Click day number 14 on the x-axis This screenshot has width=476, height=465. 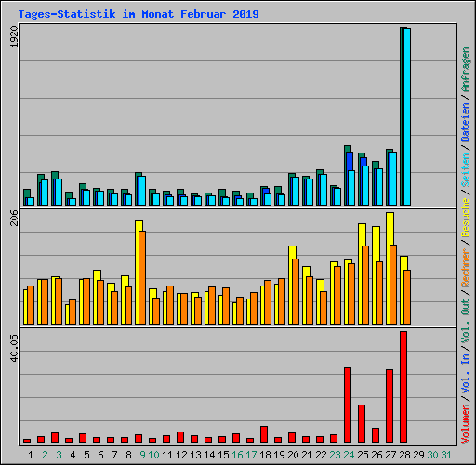[209, 455]
